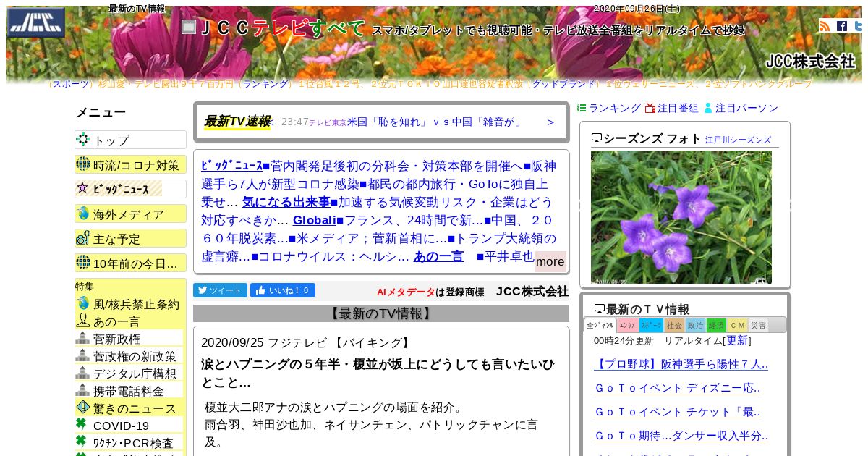Screen dimensions: 868x456
Task: Click the JCC logo in header
Action: 36,22
